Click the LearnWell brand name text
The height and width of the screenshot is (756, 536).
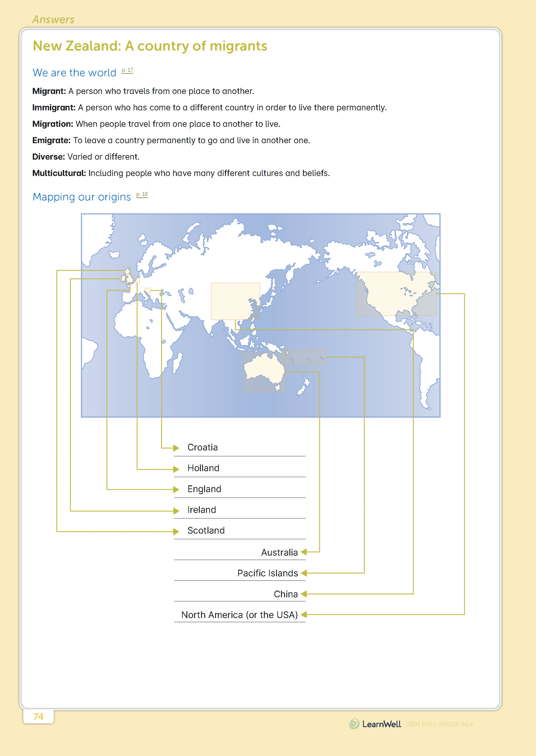tap(382, 724)
